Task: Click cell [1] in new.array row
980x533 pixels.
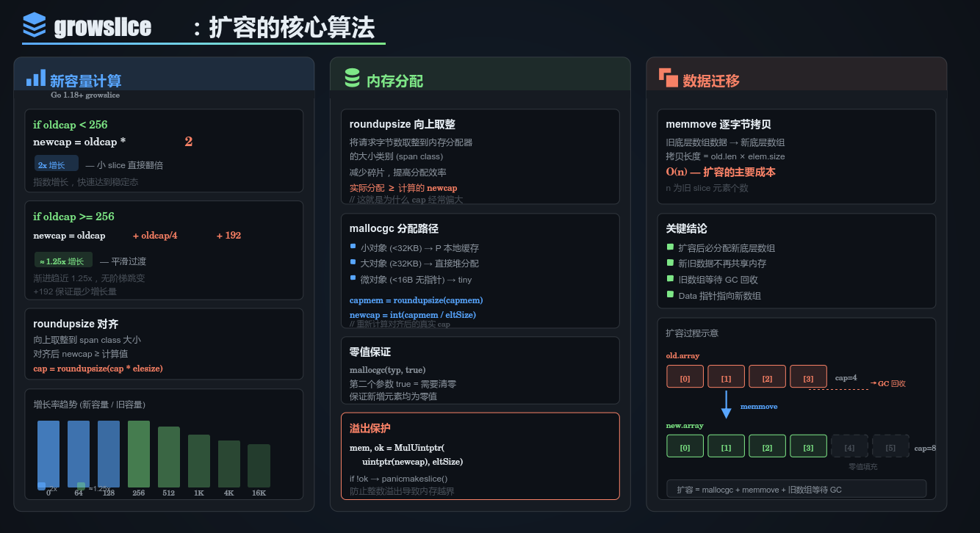Action: tap(726, 446)
